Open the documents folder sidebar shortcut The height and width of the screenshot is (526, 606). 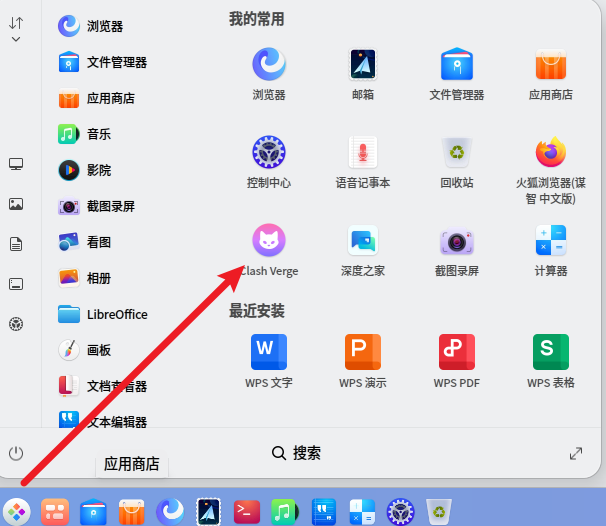16,244
